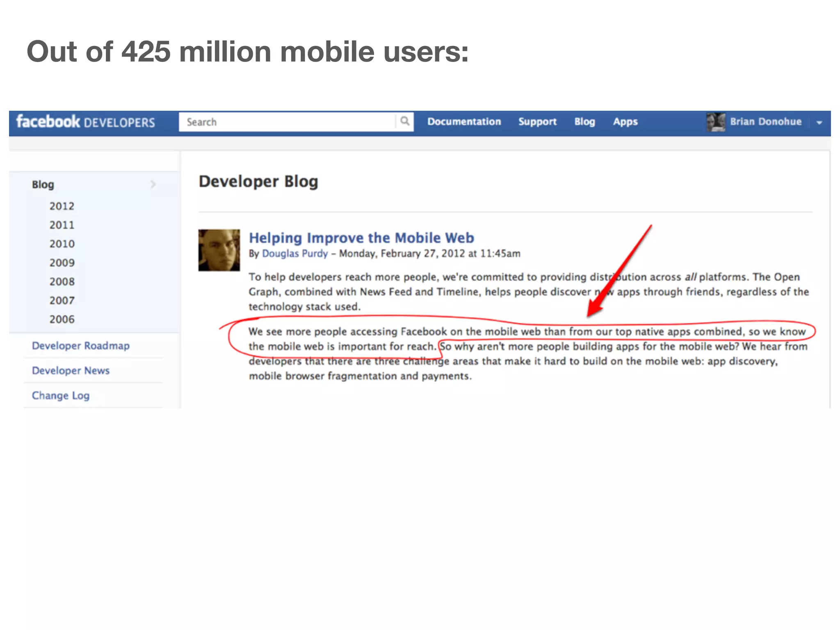Image resolution: width=840 pixels, height=630 pixels.
Task: Select 2008 blog archive year
Action: (x=62, y=281)
